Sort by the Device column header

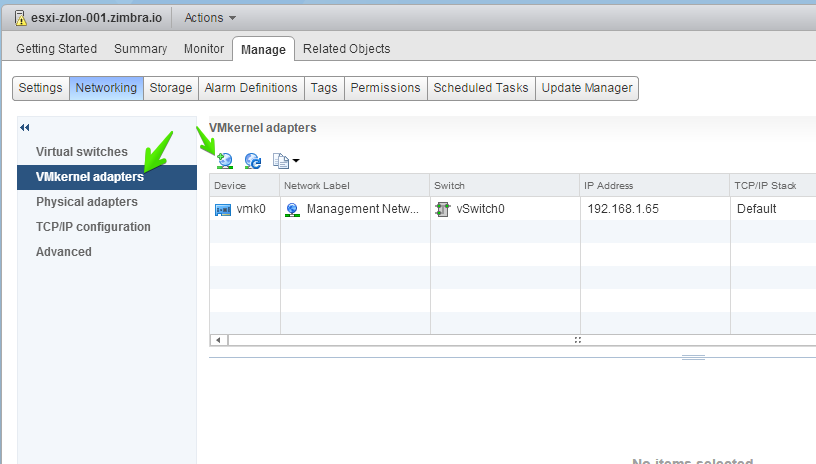click(245, 186)
